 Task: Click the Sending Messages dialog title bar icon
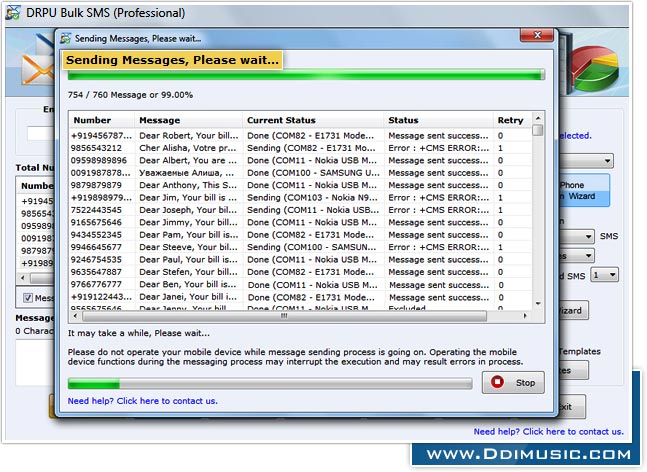[x=66, y=38]
